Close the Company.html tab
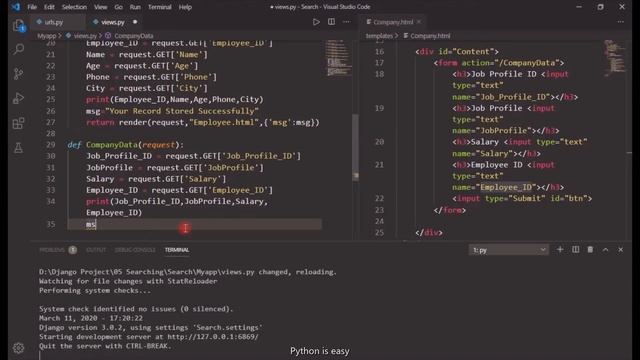640x360 pixels. point(419,22)
